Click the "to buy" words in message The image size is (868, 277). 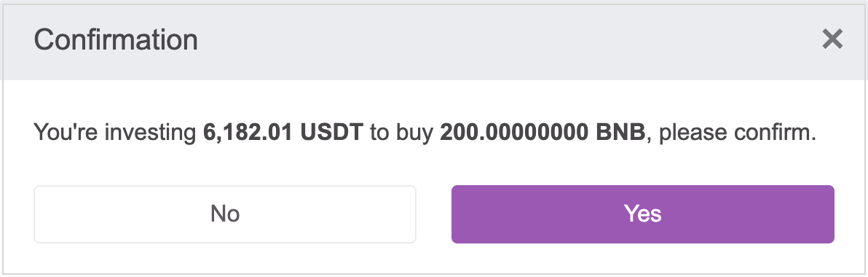[x=402, y=134]
